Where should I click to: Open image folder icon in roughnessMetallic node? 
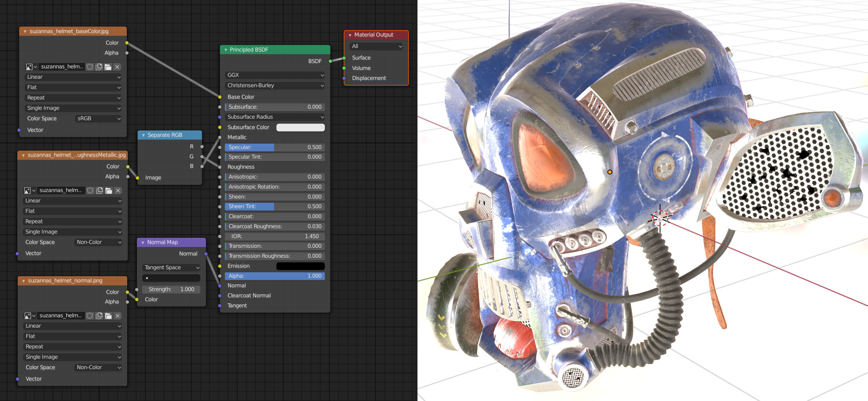click(x=109, y=191)
